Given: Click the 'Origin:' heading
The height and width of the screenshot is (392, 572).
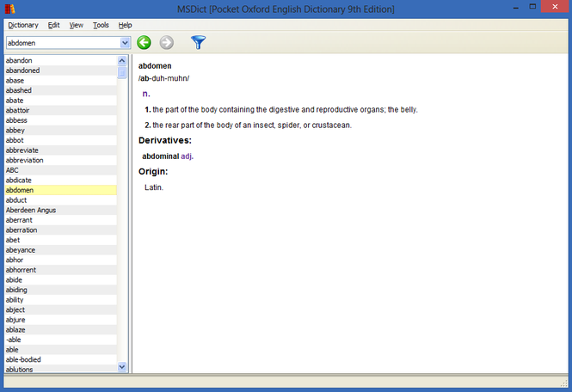Looking at the screenshot, I should [153, 171].
